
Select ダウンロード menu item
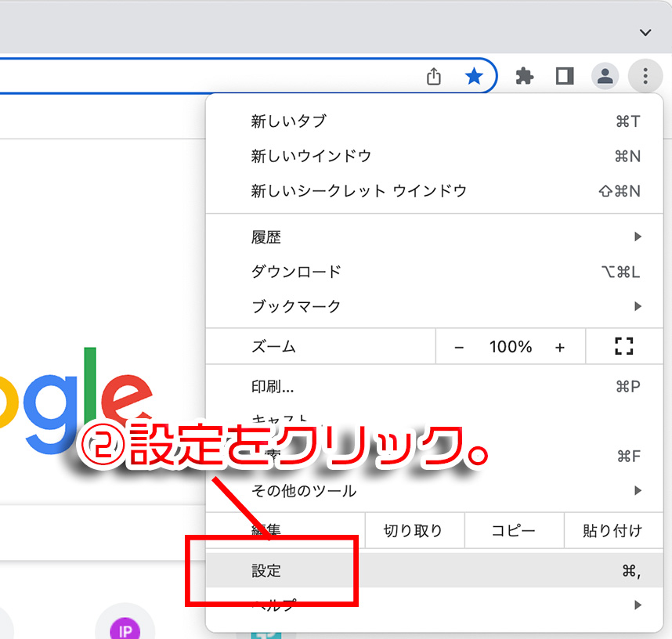(434, 271)
